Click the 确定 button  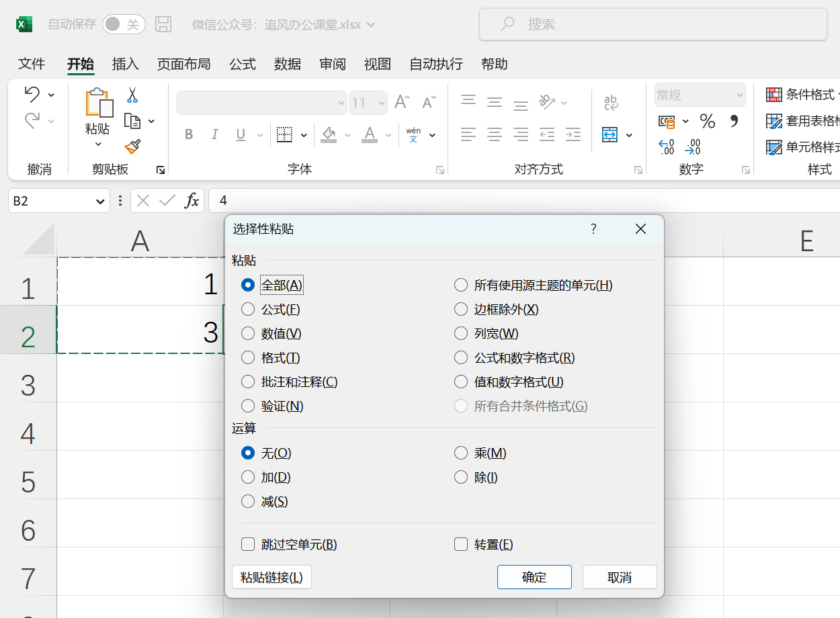point(534,576)
